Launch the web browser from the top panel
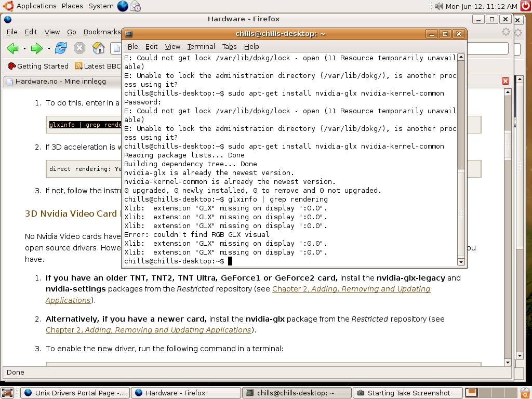 123,6
